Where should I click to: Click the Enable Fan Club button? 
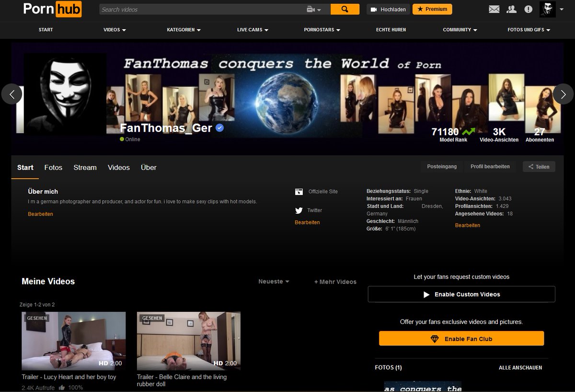coord(461,338)
